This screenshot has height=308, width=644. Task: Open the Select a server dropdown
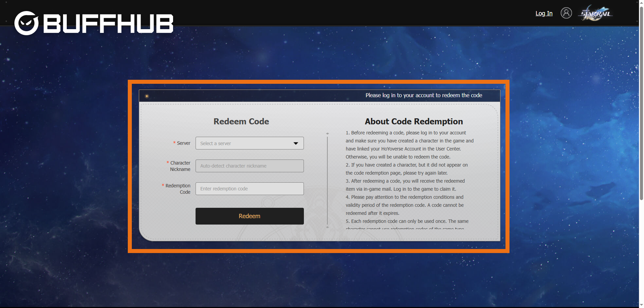click(245, 143)
